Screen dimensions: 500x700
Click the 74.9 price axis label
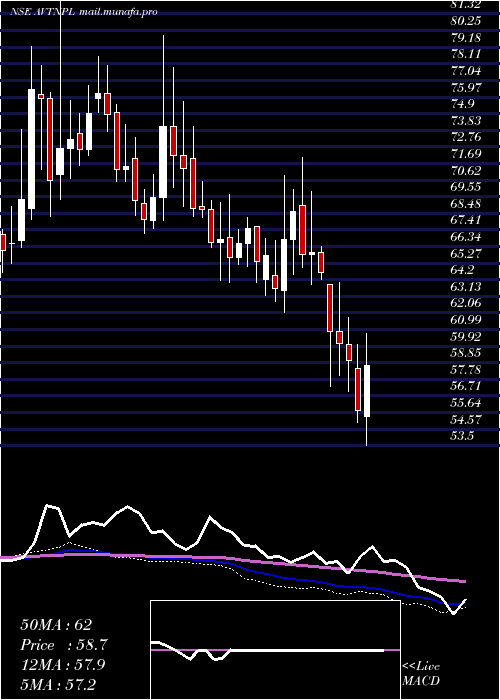pyautogui.click(x=462, y=104)
